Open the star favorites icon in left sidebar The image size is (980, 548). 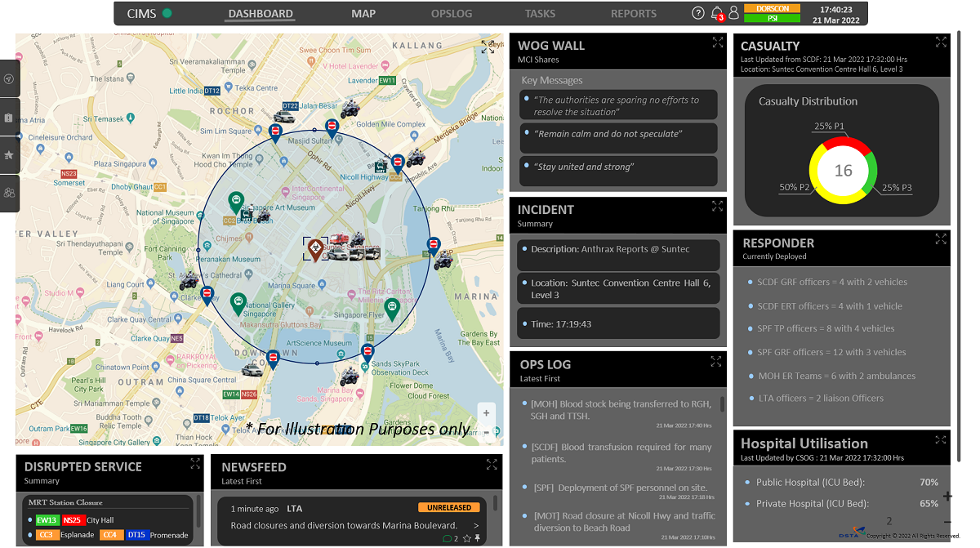pos(9,155)
